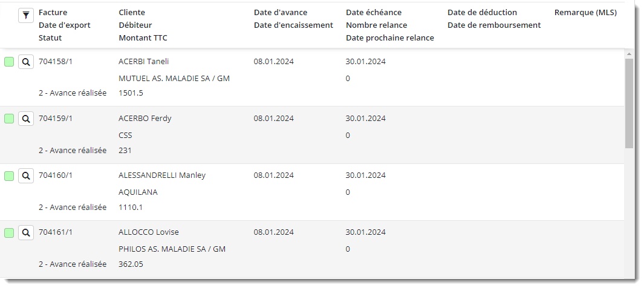Click debtor MUTUEL AS. MALADIE SA / GM
Viewport: 644px width, 288px height.
[174, 78]
